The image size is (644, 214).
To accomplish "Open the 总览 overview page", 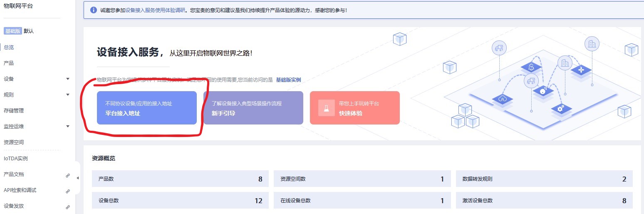I will (x=9, y=47).
